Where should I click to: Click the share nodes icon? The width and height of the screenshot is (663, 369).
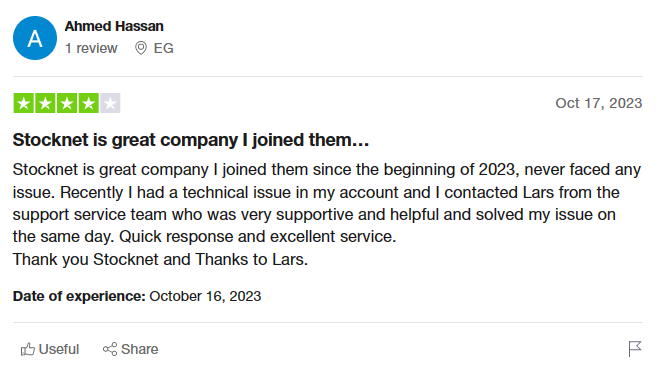[110, 349]
